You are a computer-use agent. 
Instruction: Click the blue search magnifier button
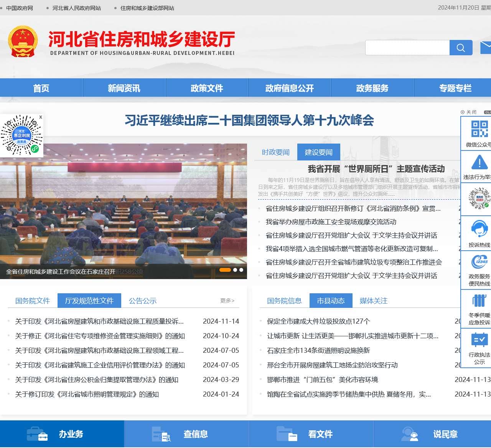(461, 48)
